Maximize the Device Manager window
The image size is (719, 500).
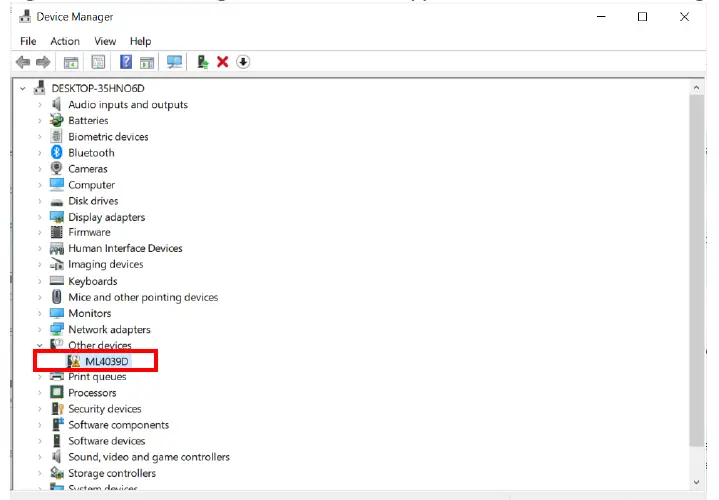642,17
